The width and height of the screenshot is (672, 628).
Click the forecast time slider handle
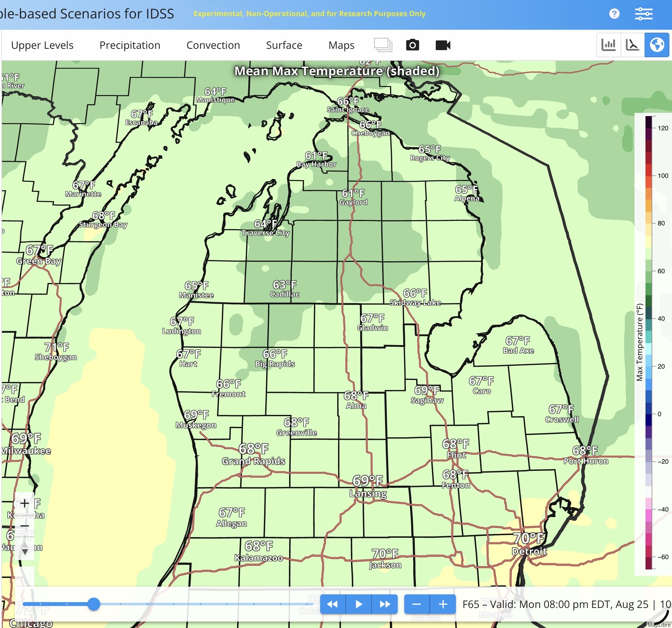coord(94,604)
